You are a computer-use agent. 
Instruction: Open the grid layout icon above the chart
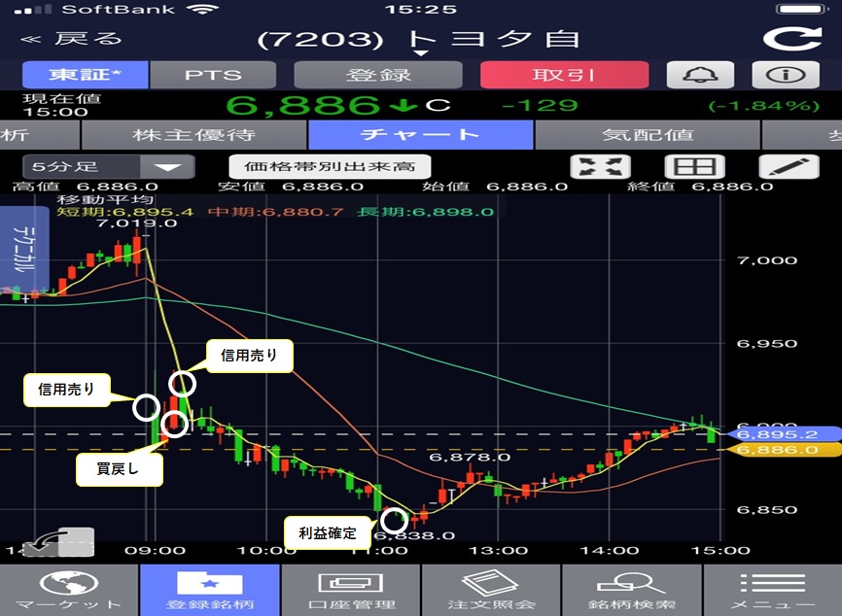tap(695, 166)
